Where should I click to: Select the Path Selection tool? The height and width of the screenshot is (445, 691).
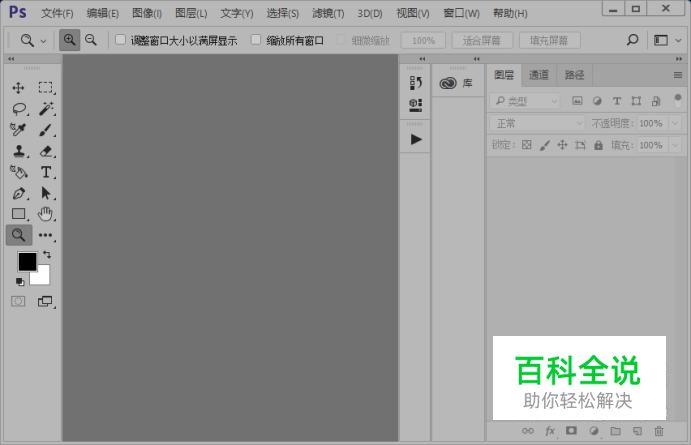coord(46,193)
